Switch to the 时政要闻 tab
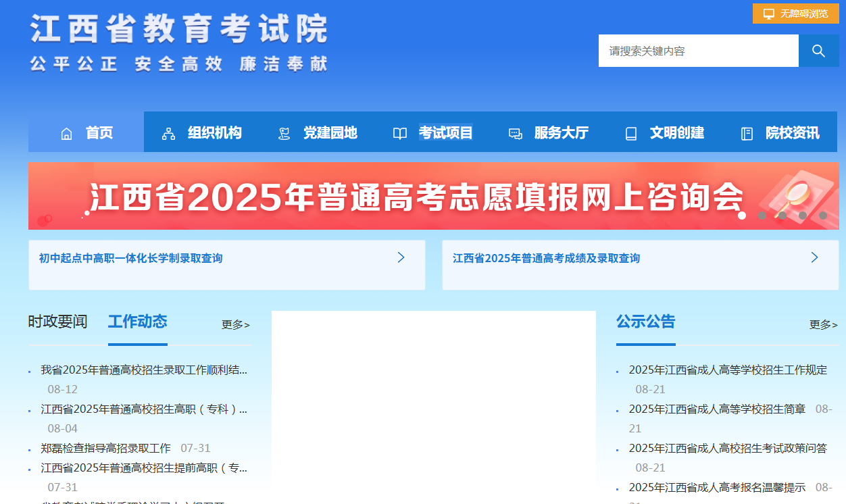The width and height of the screenshot is (846, 504). [x=56, y=322]
